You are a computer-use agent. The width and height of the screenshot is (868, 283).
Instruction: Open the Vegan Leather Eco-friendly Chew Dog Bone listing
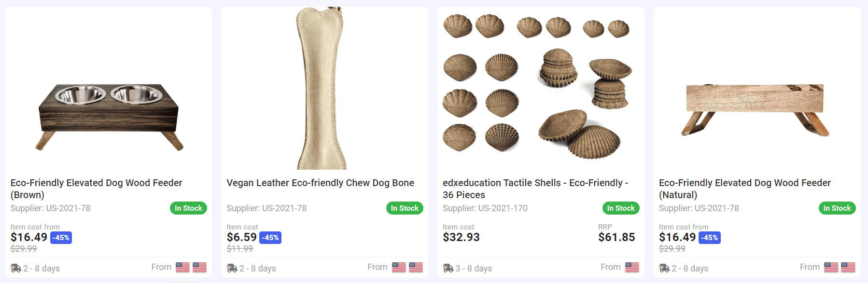[x=320, y=183]
